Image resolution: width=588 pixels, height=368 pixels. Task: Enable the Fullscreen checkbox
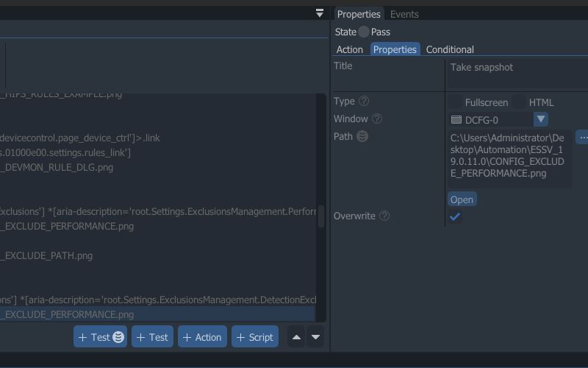pos(456,102)
